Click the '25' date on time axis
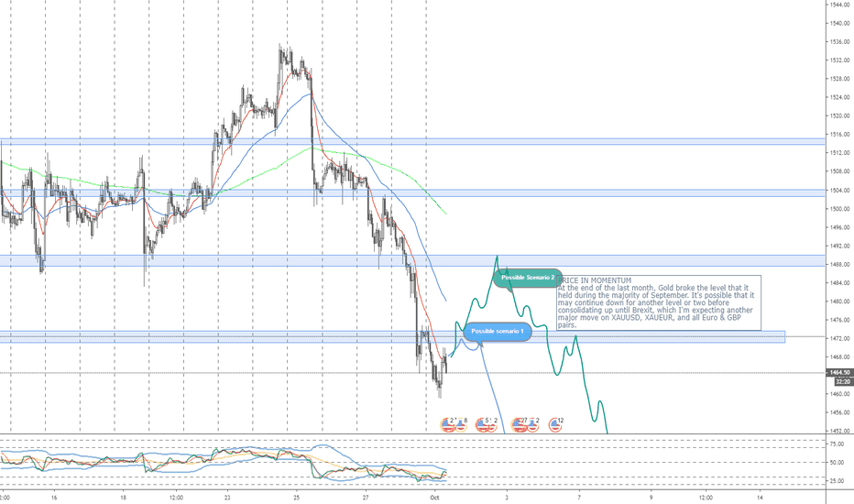The height and width of the screenshot is (504, 854). point(296,498)
